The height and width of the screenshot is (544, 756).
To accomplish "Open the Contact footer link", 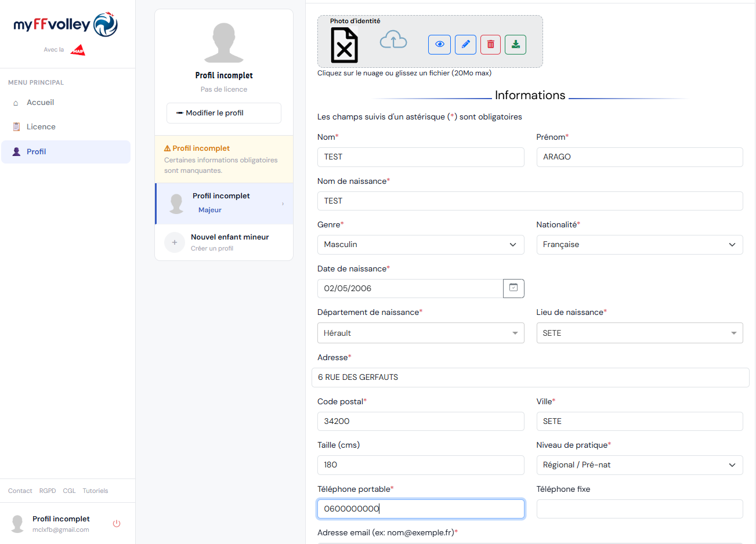I will tap(20, 491).
